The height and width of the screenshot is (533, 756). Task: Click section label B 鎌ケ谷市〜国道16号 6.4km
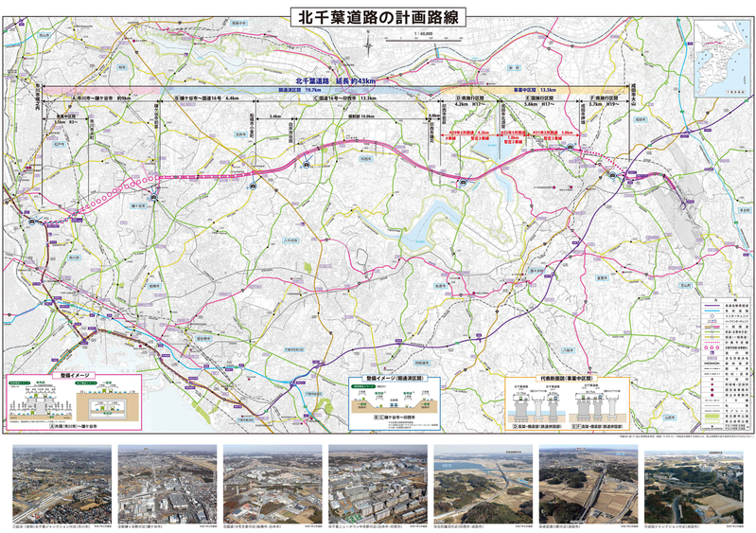(207, 98)
